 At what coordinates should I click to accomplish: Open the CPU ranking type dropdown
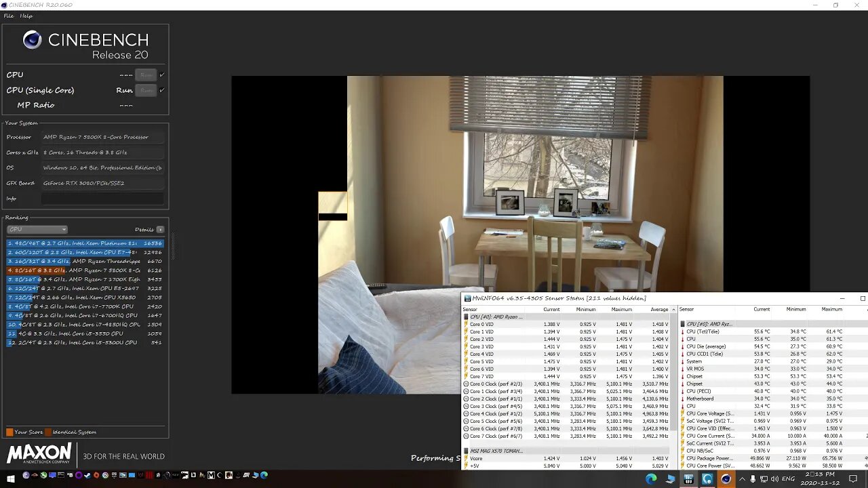pos(37,229)
